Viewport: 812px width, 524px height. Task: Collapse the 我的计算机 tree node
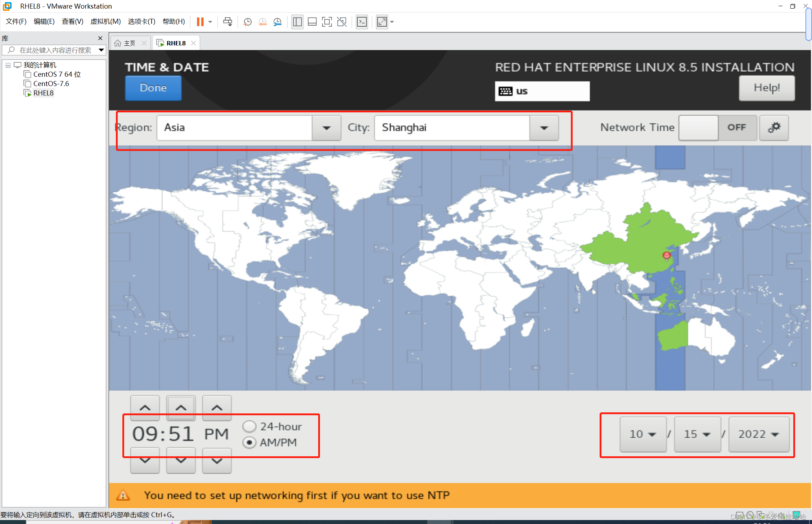(x=8, y=65)
